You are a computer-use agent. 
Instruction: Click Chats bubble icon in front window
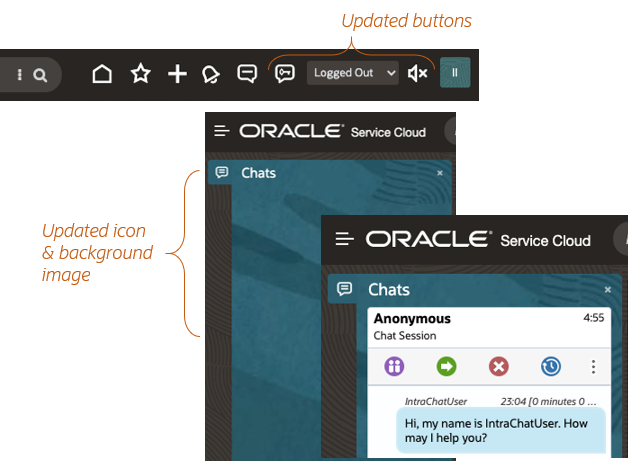pos(344,289)
